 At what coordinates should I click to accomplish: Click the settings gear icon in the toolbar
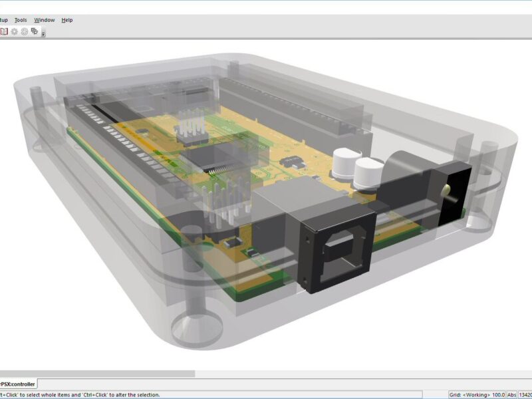(15, 31)
